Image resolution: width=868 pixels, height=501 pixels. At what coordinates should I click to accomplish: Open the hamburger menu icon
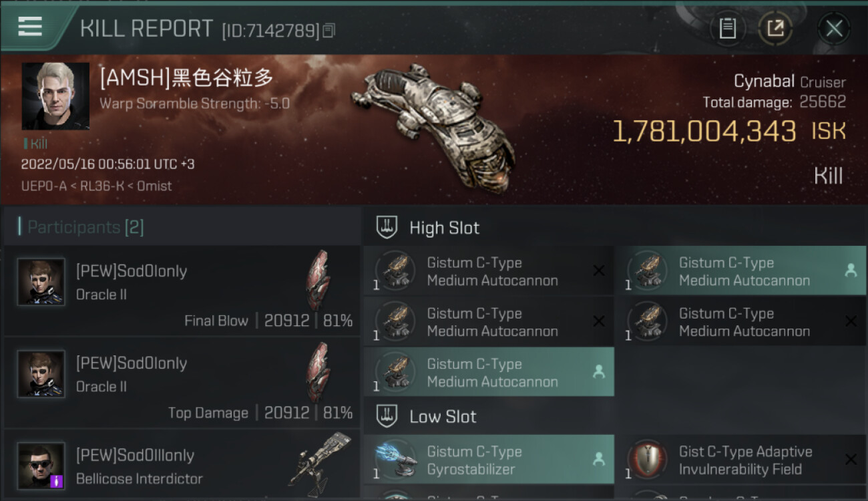30,27
